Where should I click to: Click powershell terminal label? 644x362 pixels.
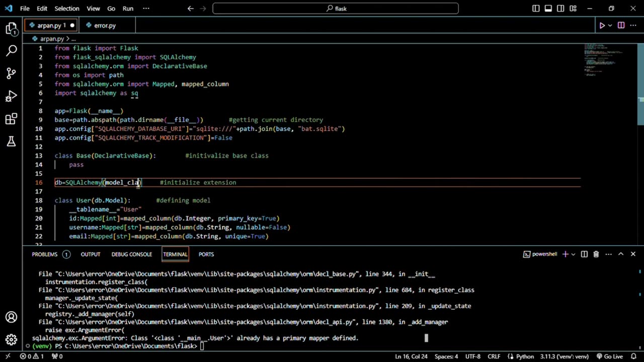(540, 254)
